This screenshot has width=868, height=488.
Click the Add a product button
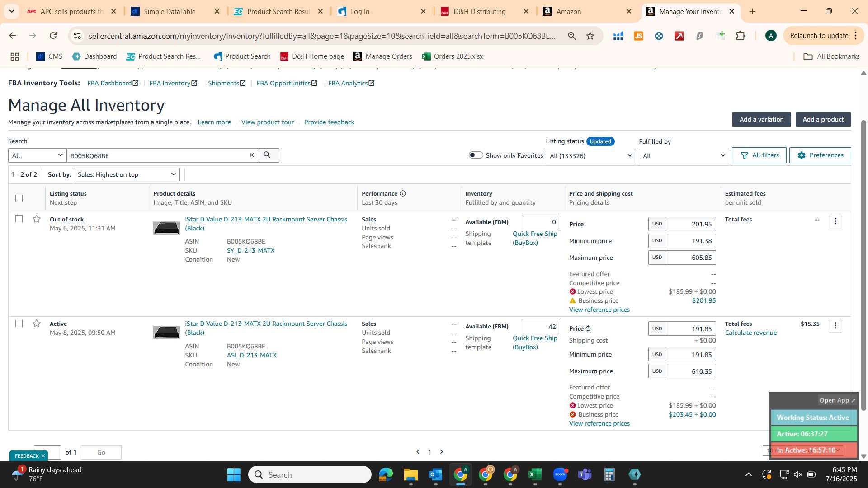823,119
